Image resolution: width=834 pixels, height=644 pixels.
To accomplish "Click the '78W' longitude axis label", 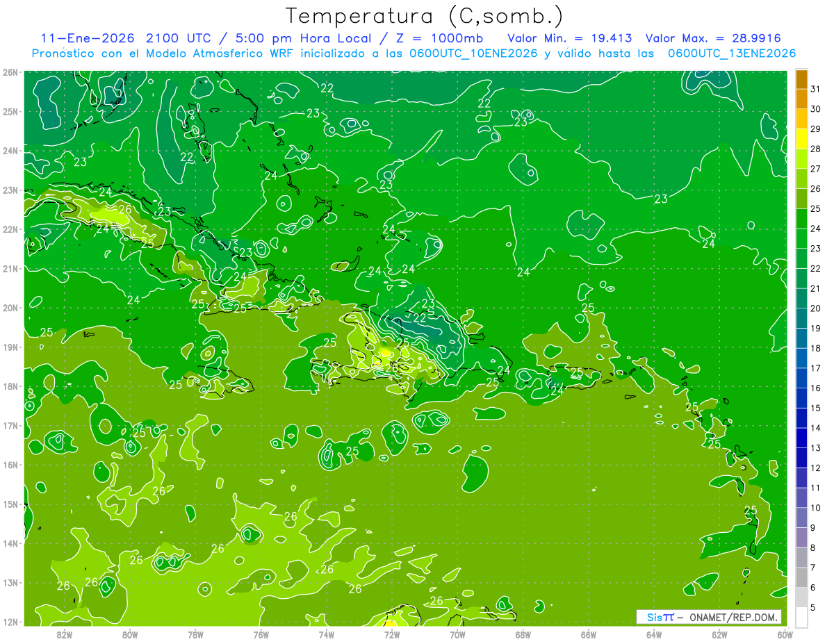I will 195,634.
